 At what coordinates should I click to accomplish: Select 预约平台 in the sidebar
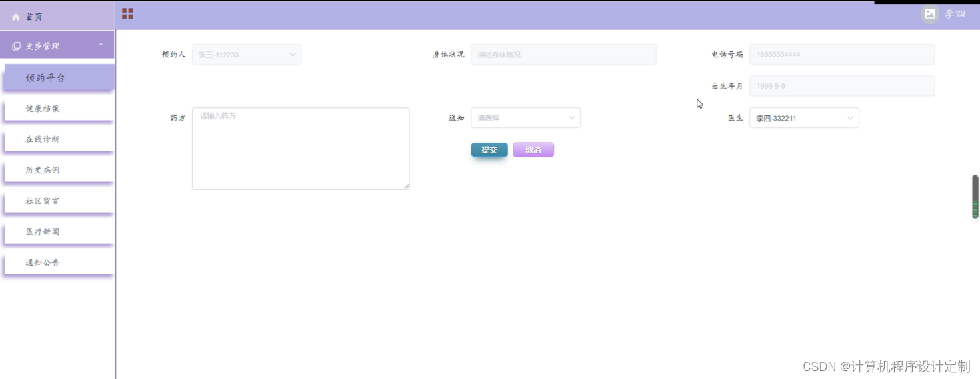[59, 77]
